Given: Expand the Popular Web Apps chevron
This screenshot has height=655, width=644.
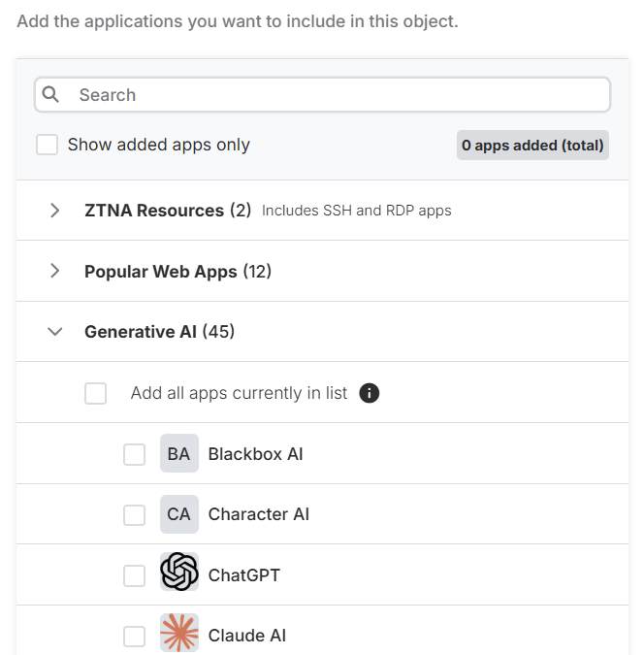Looking at the screenshot, I should (54, 271).
